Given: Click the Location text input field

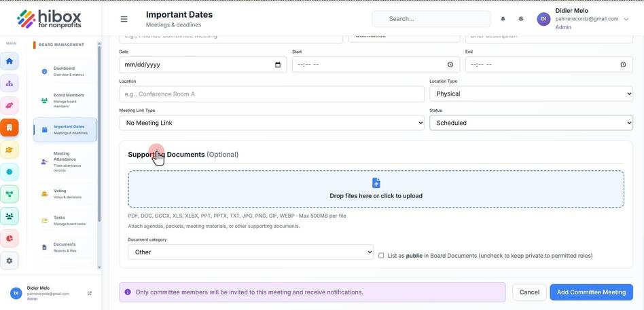Looking at the screenshot, I should (x=272, y=94).
